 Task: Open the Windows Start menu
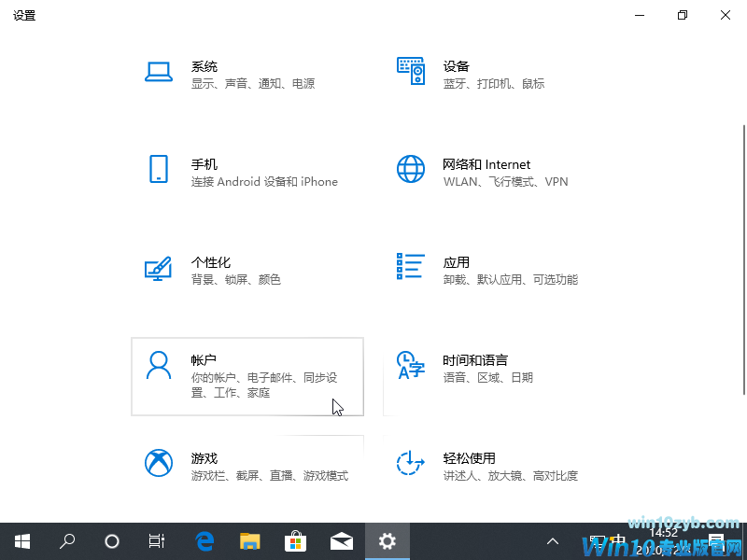pos(22,541)
